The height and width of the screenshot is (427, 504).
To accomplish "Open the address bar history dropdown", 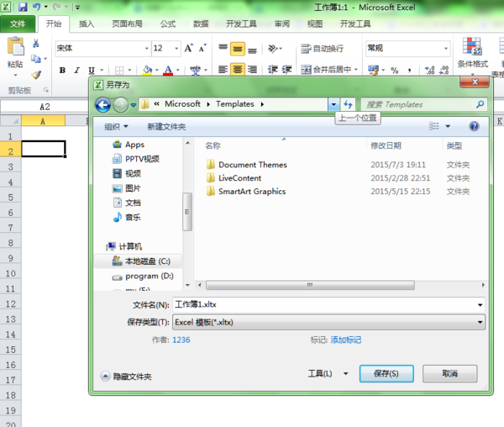I will pos(333,104).
